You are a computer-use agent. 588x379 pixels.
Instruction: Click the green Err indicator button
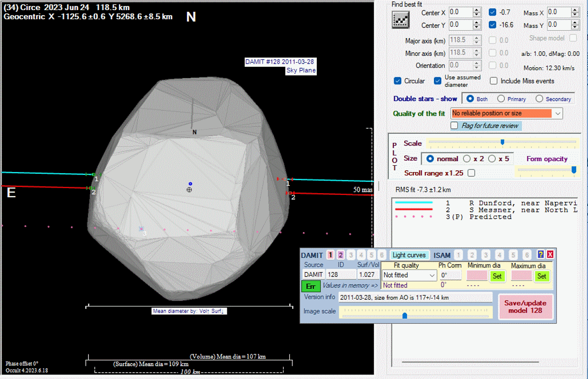pos(310,286)
